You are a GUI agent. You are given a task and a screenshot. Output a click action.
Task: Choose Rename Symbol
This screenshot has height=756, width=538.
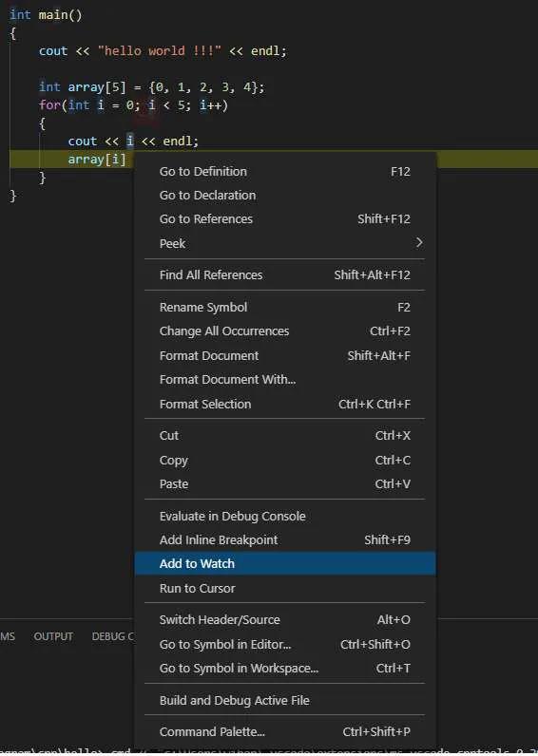pos(284,307)
